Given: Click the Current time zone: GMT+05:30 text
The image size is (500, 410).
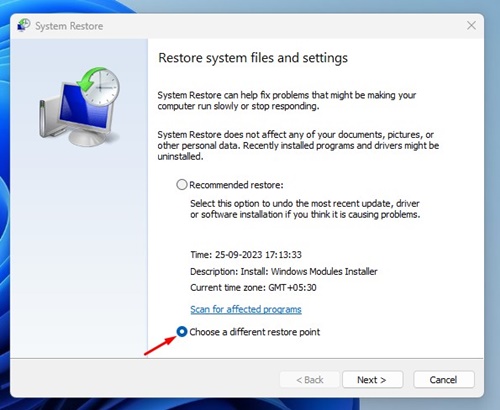Looking at the screenshot, I should click(x=253, y=287).
